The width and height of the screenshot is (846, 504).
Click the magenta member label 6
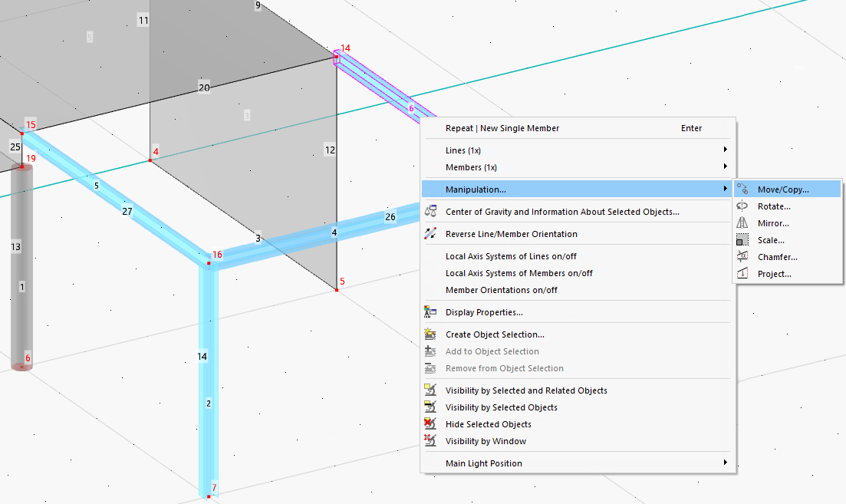[411, 108]
